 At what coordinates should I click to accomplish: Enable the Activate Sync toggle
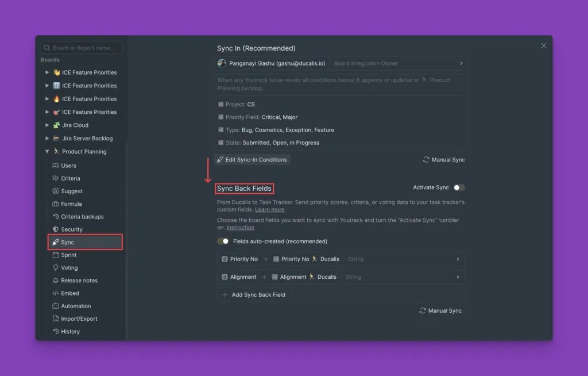(x=459, y=187)
